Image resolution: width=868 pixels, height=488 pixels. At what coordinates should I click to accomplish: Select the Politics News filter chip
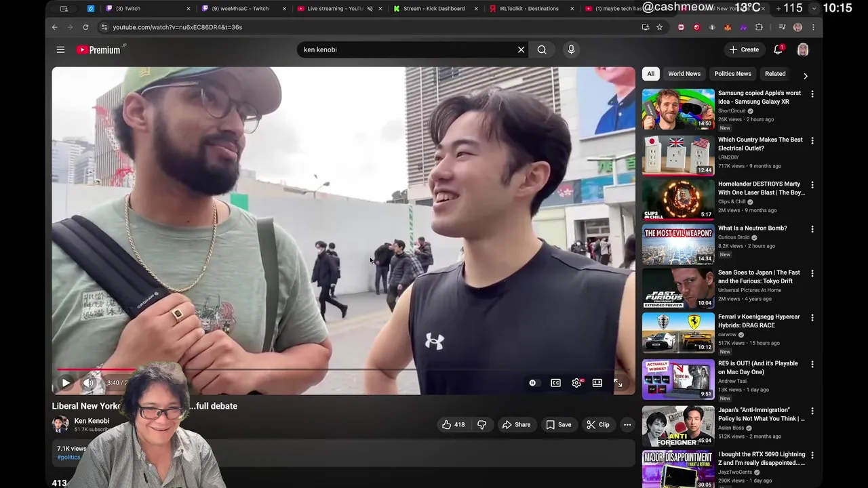732,74
